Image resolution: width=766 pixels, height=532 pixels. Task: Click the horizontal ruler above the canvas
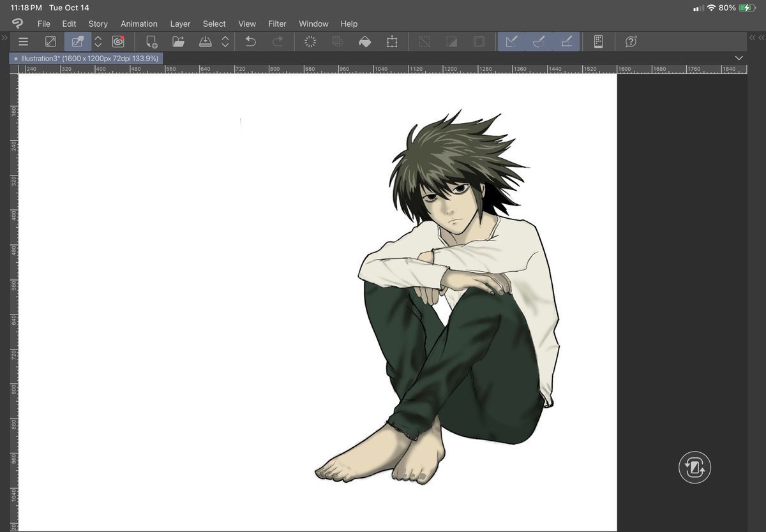(x=382, y=69)
